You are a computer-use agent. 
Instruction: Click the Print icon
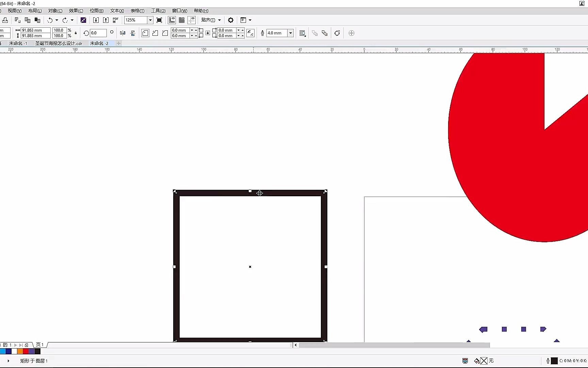click(5, 20)
